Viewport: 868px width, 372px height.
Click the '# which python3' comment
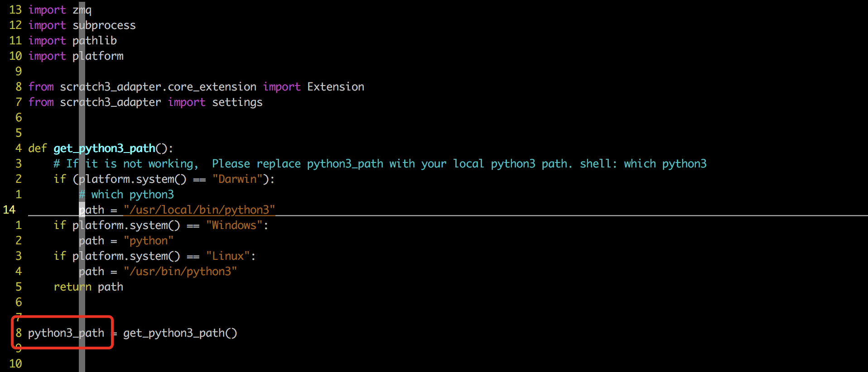[126, 195]
